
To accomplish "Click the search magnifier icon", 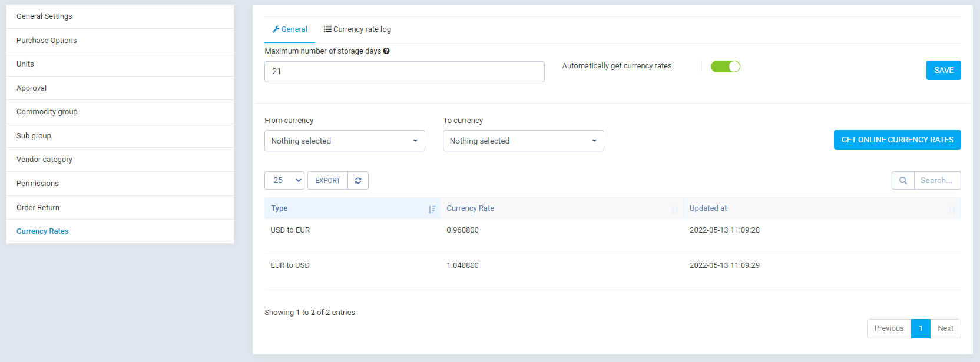I will (x=903, y=181).
